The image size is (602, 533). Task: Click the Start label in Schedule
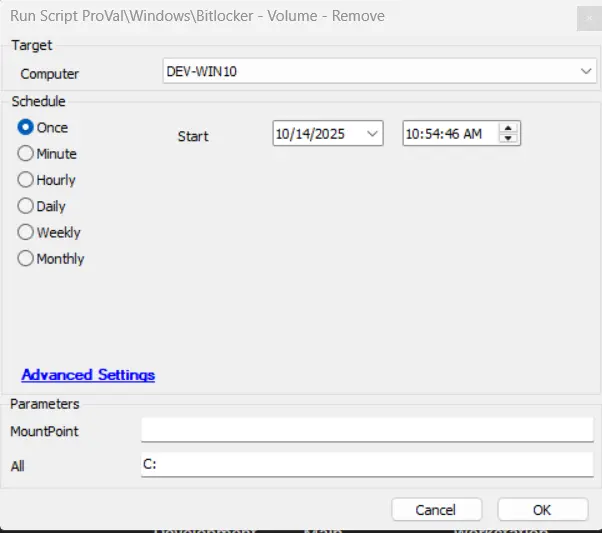pyautogui.click(x=193, y=136)
